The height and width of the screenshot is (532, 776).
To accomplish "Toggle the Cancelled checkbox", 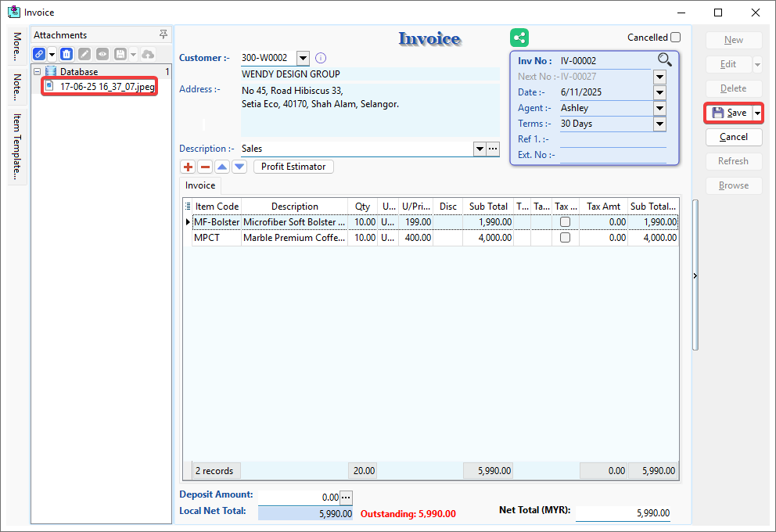I will coord(676,37).
